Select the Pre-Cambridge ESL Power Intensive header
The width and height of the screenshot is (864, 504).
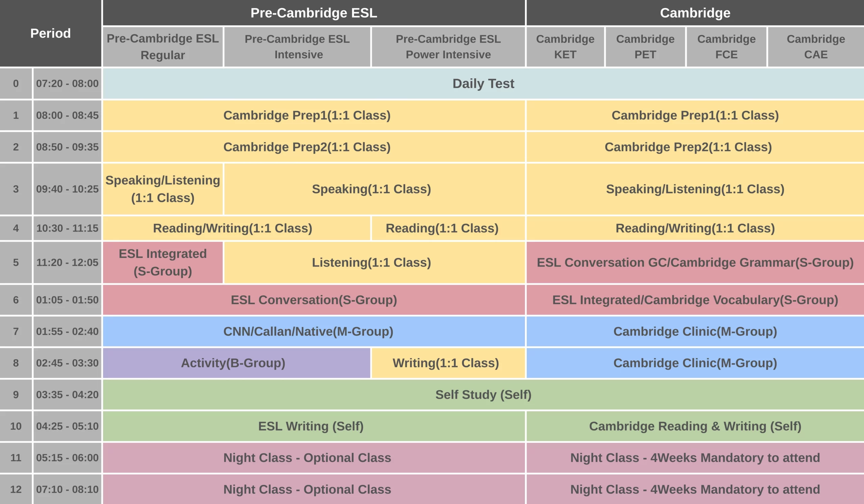coord(448,47)
